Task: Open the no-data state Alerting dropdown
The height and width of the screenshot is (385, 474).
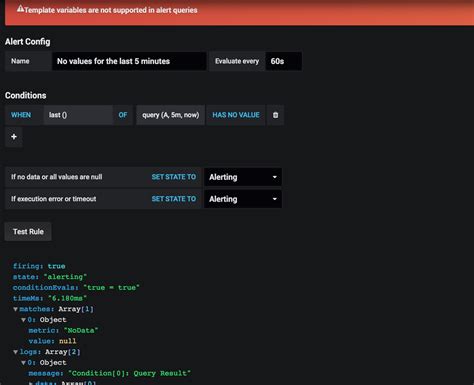Action: [x=243, y=177]
